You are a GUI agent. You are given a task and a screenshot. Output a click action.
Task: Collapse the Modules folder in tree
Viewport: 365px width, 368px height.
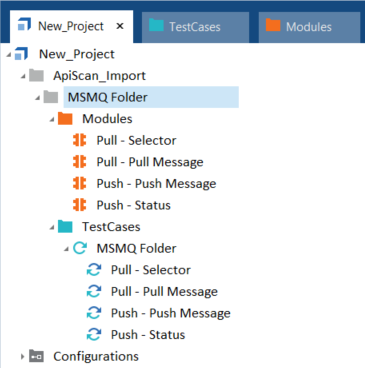[52, 120]
